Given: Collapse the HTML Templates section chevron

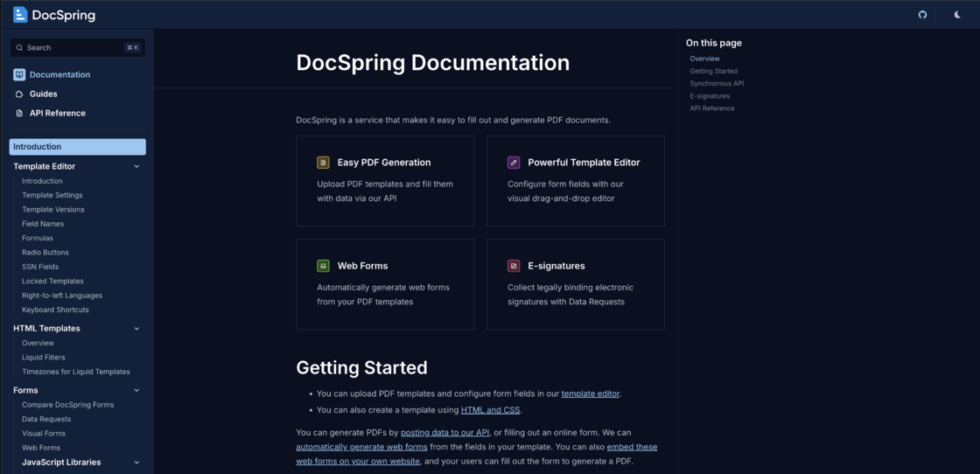Looking at the screenshot, I should coord(136,329).
